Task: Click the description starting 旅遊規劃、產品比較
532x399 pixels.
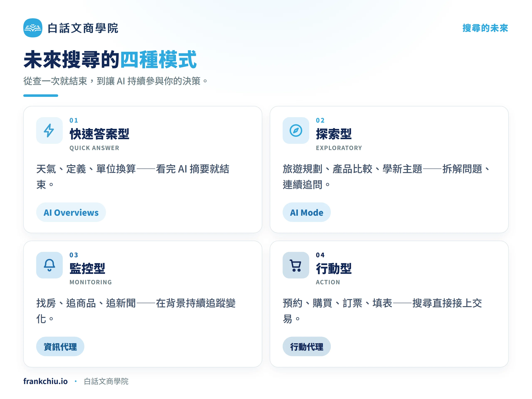Action: point(387,176)
